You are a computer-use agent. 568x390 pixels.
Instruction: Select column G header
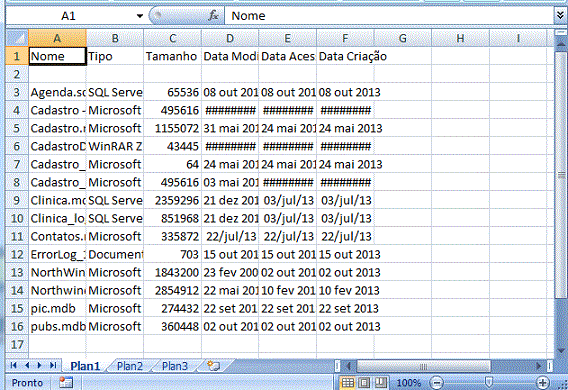point(402,38)
